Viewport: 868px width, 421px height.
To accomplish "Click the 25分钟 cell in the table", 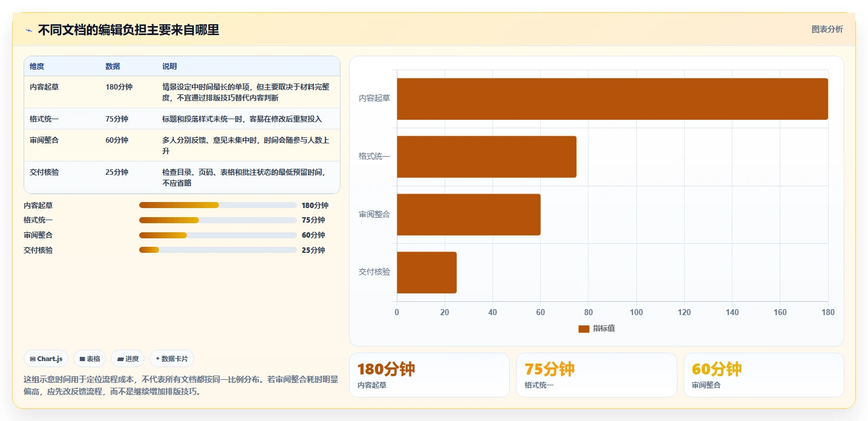I will pos(117,172).
